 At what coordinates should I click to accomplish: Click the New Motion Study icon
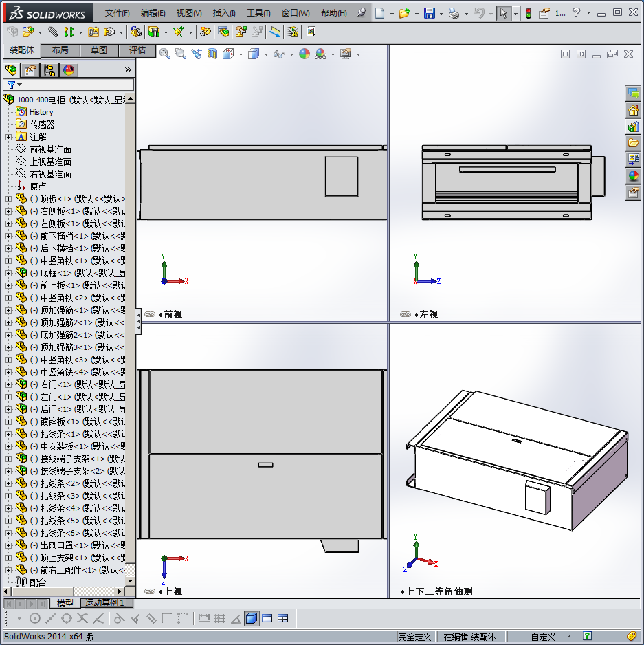tap(205, 32)
